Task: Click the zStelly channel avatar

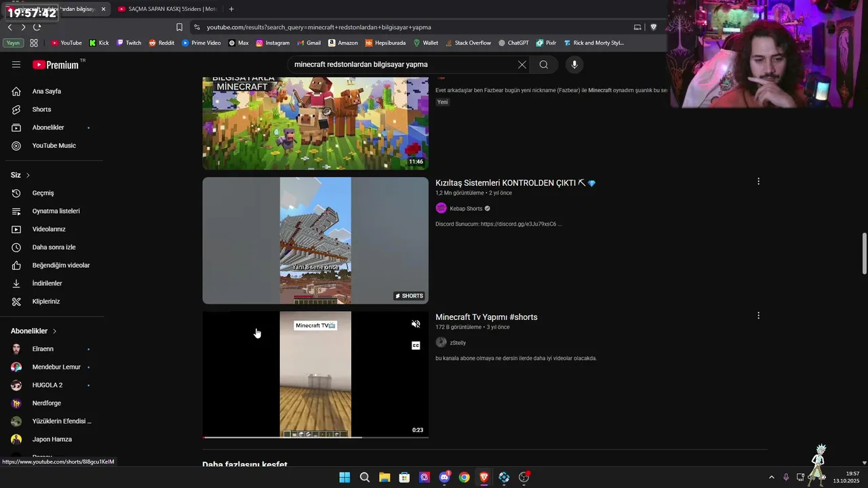Action: point(441,342)
